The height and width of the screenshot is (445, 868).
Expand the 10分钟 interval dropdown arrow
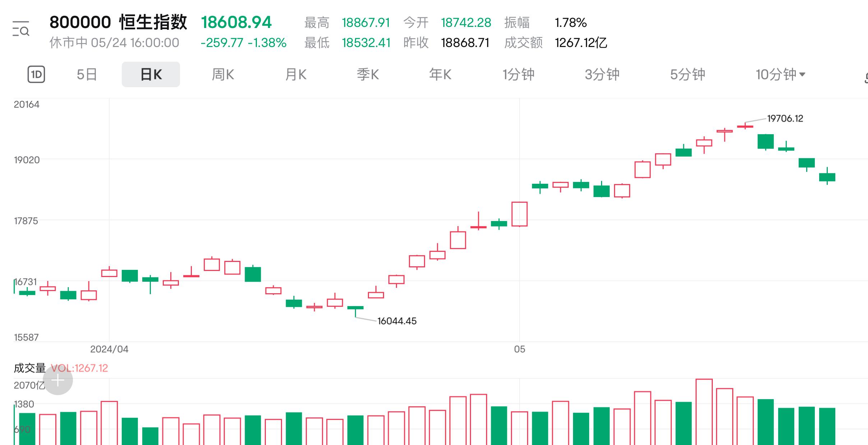click(x=802, y=75)
